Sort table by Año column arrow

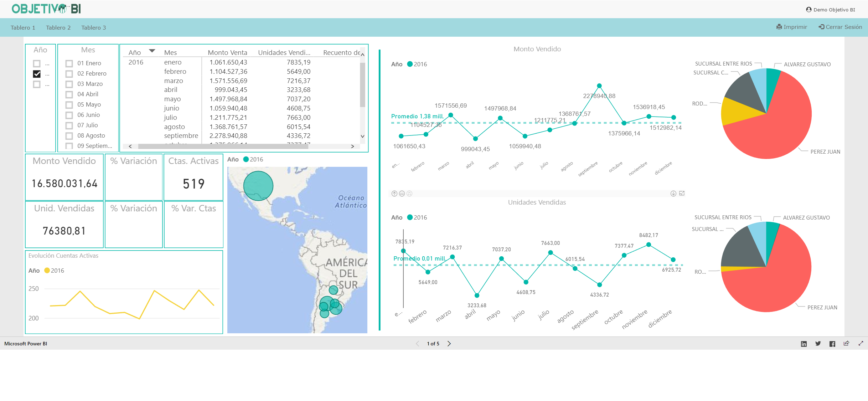(152, 51)
